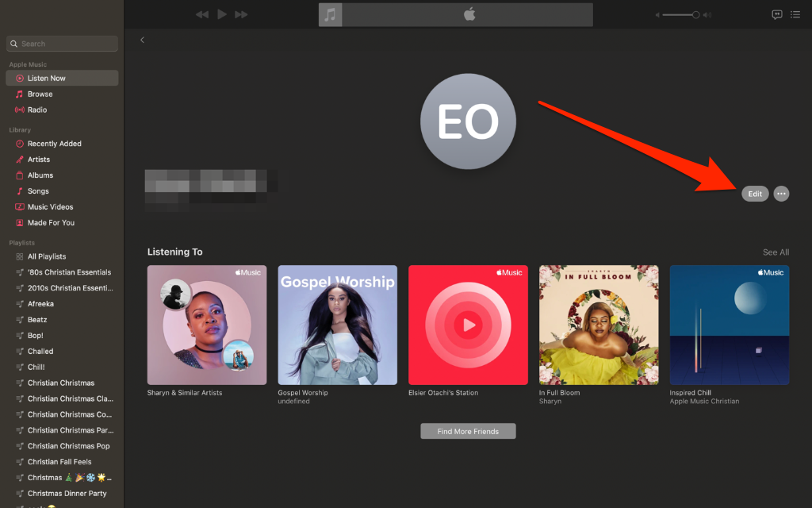Viewport: 812px width, 508px height.
Task: Open Christian Fall Feels playlist
Action: coord(62,462)
